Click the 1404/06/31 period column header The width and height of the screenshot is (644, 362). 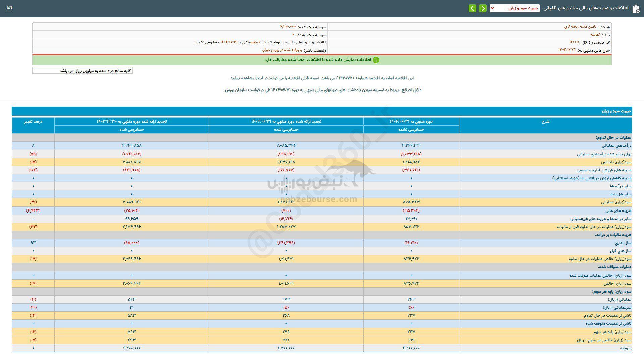pyautogui.click(x=411, y=122)
